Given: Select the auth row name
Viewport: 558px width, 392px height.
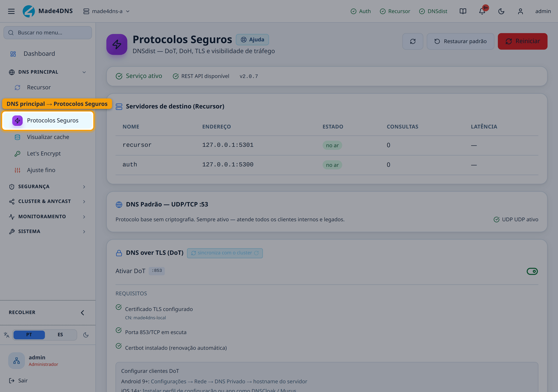Looking at the screenshot, I should click(x=129, y=165).
